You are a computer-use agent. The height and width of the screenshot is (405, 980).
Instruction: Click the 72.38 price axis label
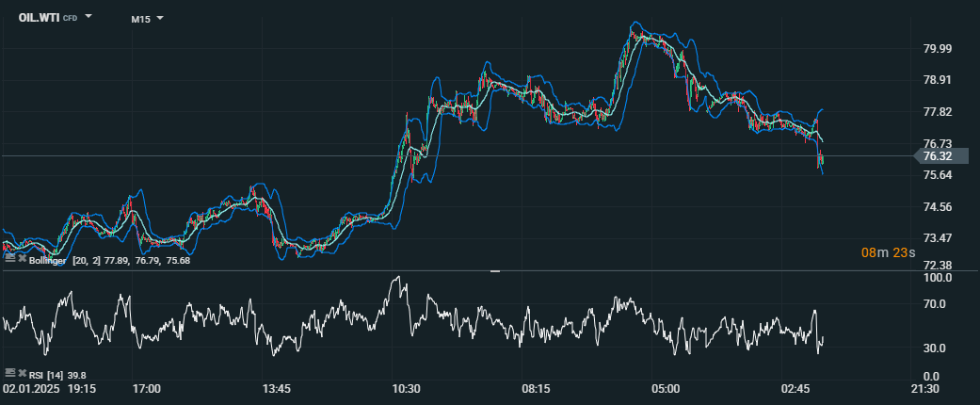[x=937, y=266]
